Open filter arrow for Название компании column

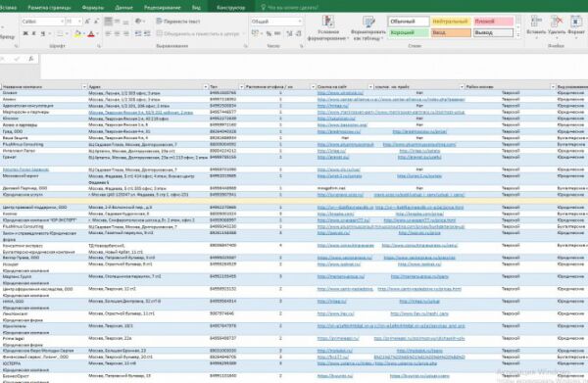[84, 87]
